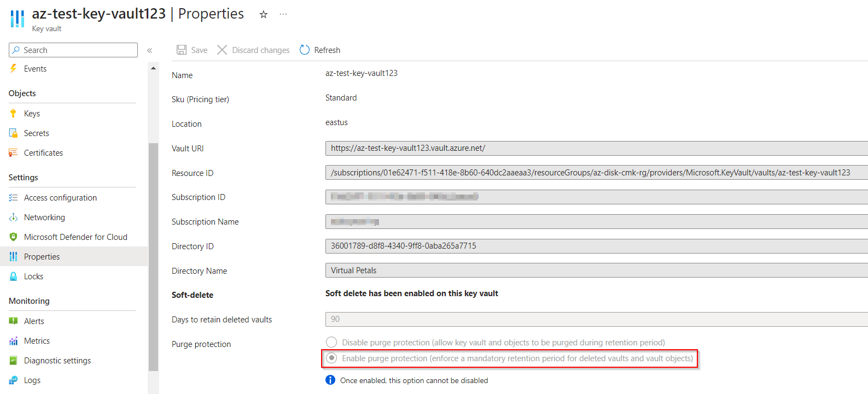Click the Subscription ID field
Screen dimensions: 868x394
(x=597, y=197)
